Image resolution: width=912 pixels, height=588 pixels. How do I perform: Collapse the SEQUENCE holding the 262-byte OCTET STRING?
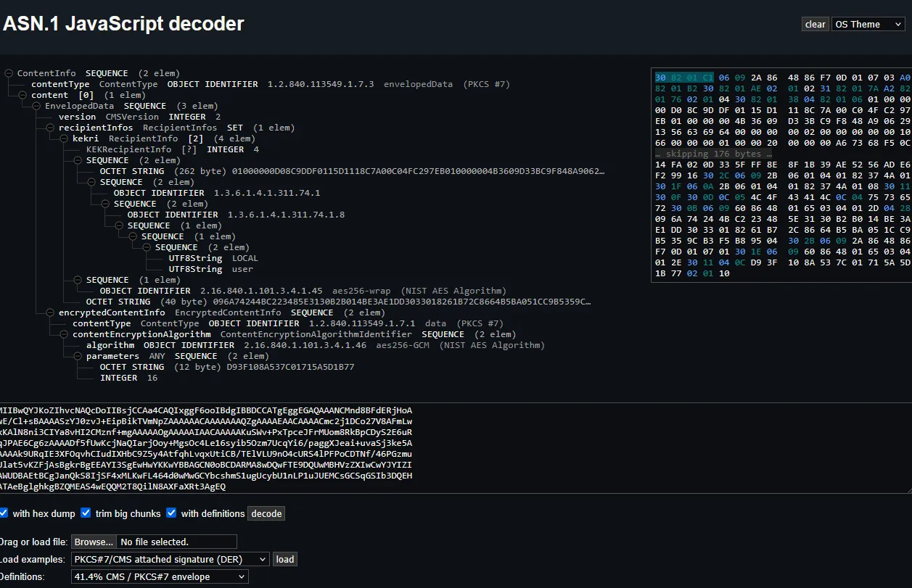(x=78, y=160)
